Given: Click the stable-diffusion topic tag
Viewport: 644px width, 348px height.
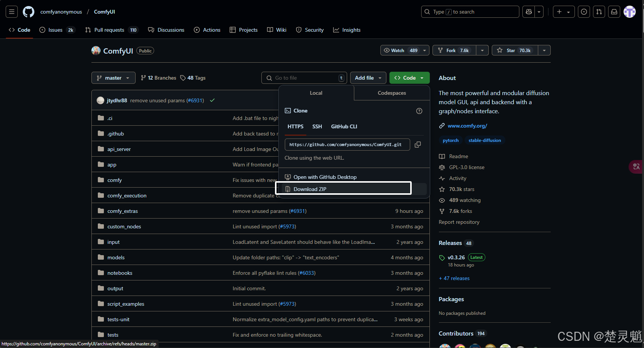Looking at the screenshot, I should click(485, 140).
